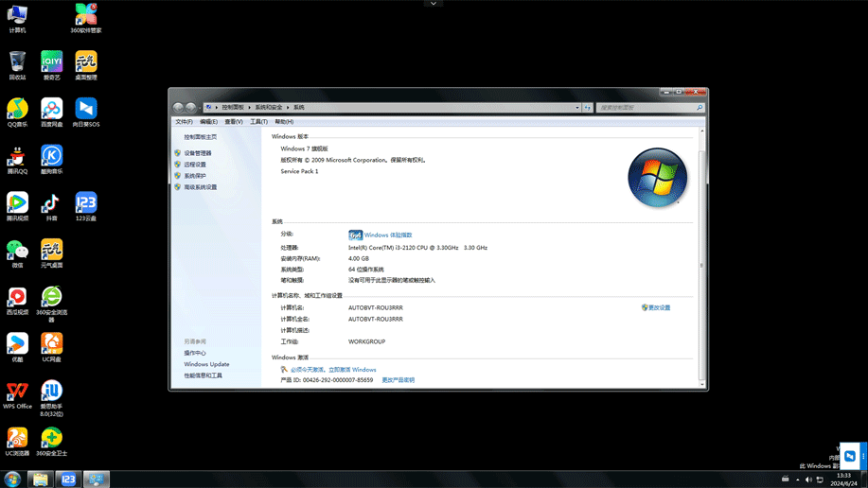Open the 文件(F) menu

tap(184, 122)
